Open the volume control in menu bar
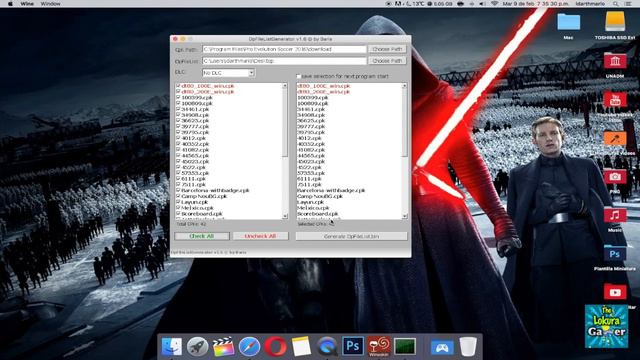 [482, 4]
